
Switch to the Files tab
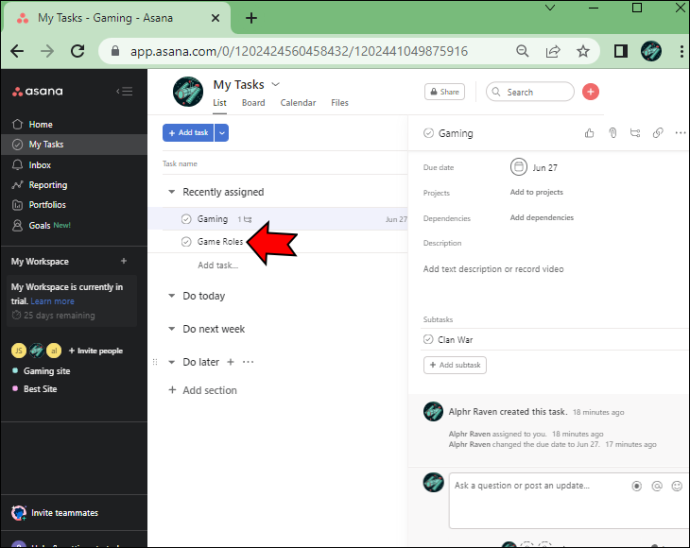point(340,103)
